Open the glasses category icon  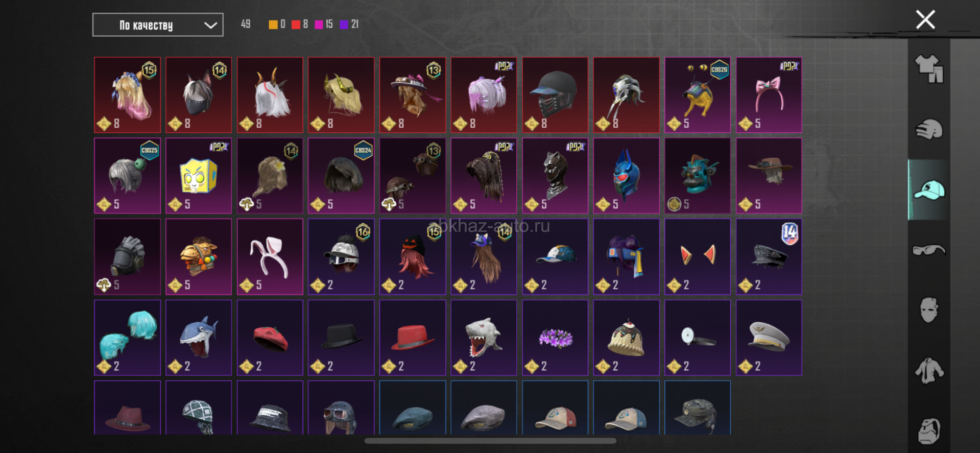point(929,250)
